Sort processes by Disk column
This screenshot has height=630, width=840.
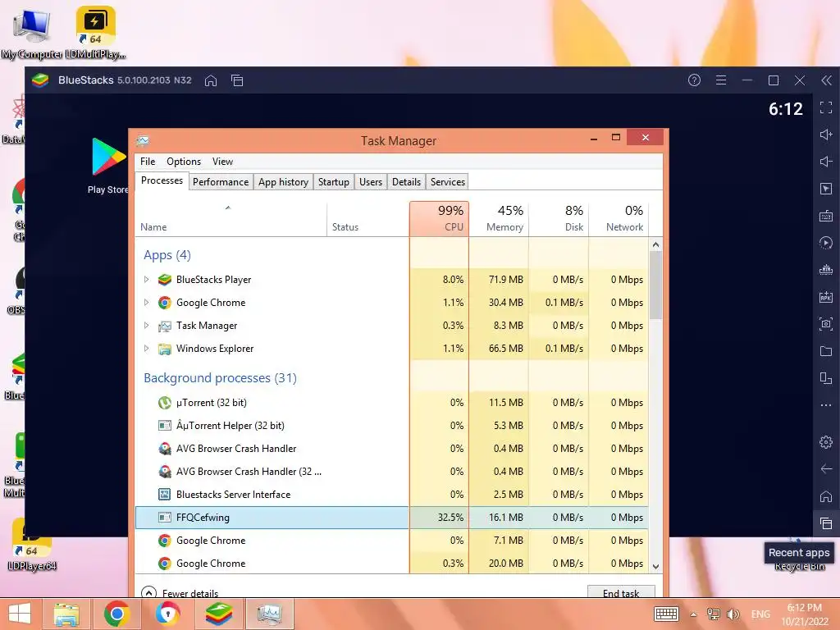[559, 218]
